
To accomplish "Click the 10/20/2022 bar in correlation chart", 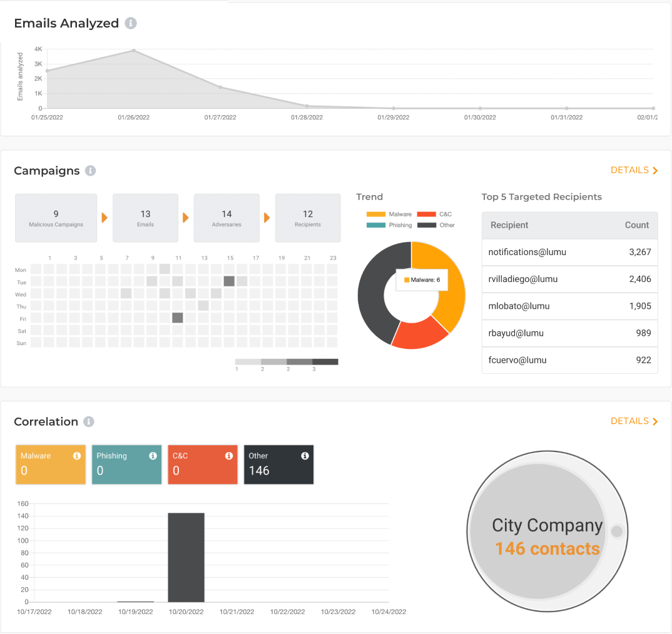I will [x=186, y=557].
